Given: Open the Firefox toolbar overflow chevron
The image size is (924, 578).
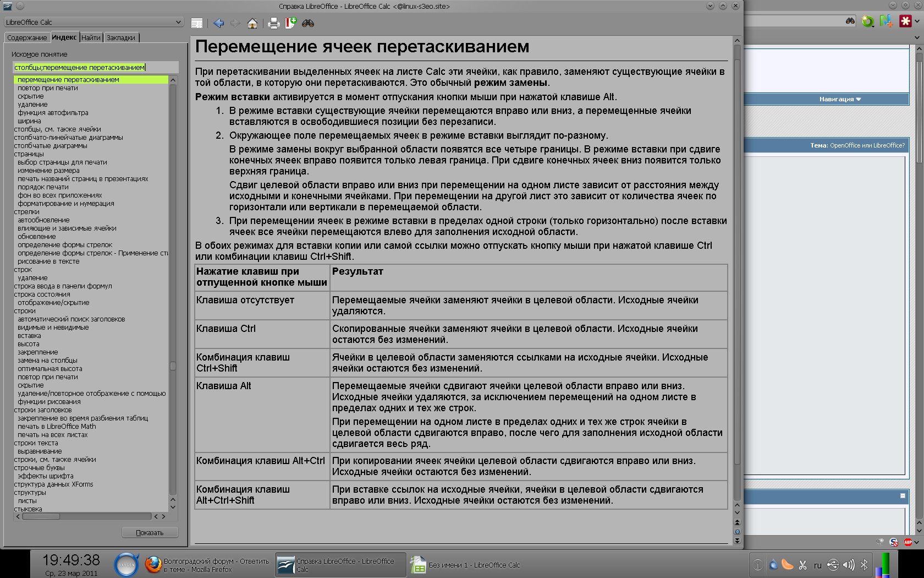Looking at the screenshot, I should 917,21.
